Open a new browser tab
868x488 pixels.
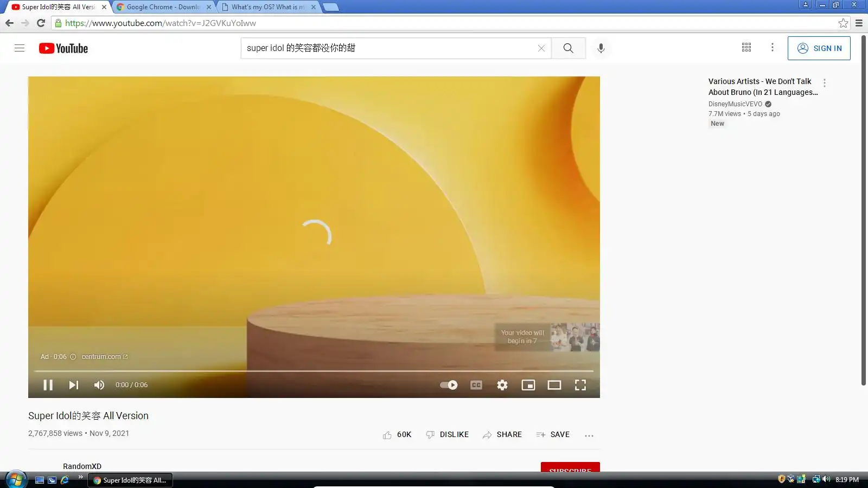click(331, 7)
